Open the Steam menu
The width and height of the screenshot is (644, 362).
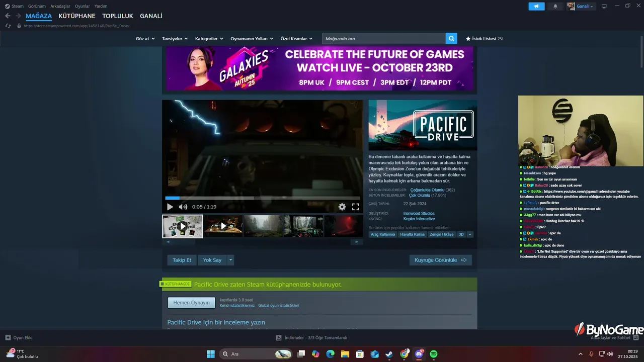[x=14, y=6]
